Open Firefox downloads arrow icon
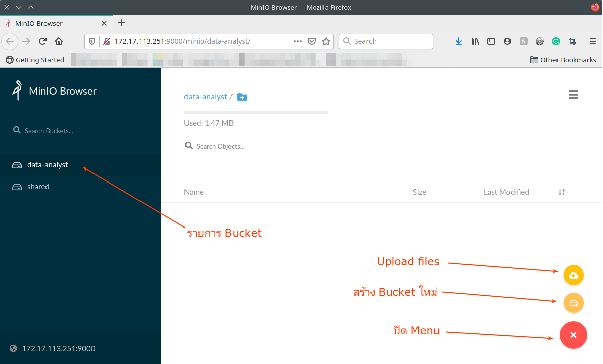 458,41
